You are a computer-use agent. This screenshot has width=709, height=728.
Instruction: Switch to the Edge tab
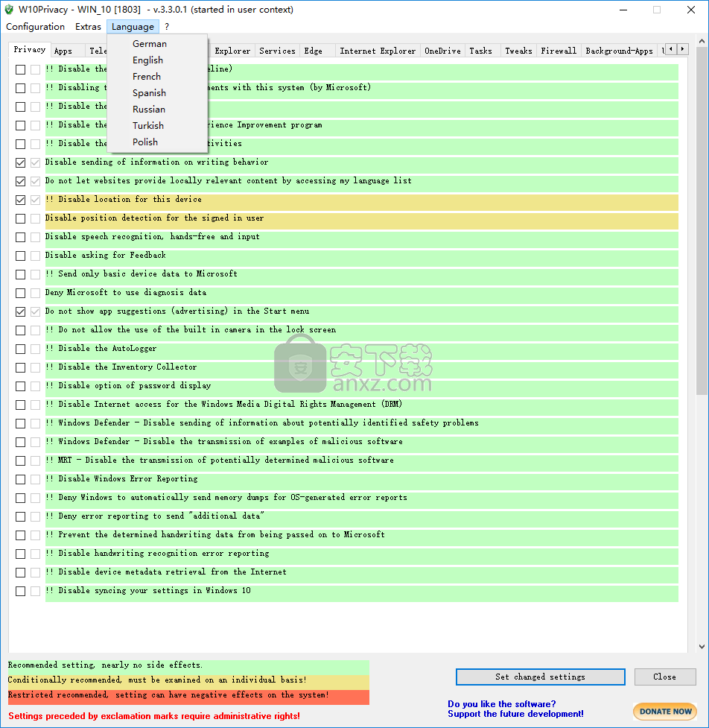(314, 51)
